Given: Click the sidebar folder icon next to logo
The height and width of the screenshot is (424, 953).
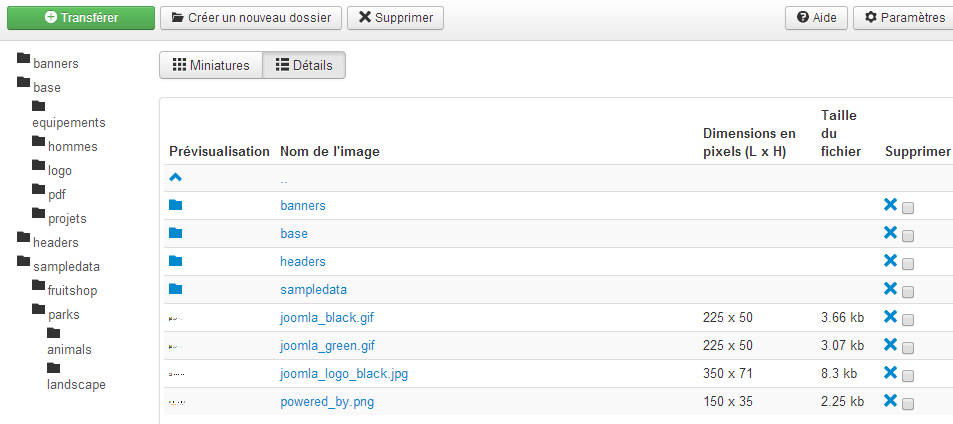Looking at the screenshot, I should pos(39,165).
